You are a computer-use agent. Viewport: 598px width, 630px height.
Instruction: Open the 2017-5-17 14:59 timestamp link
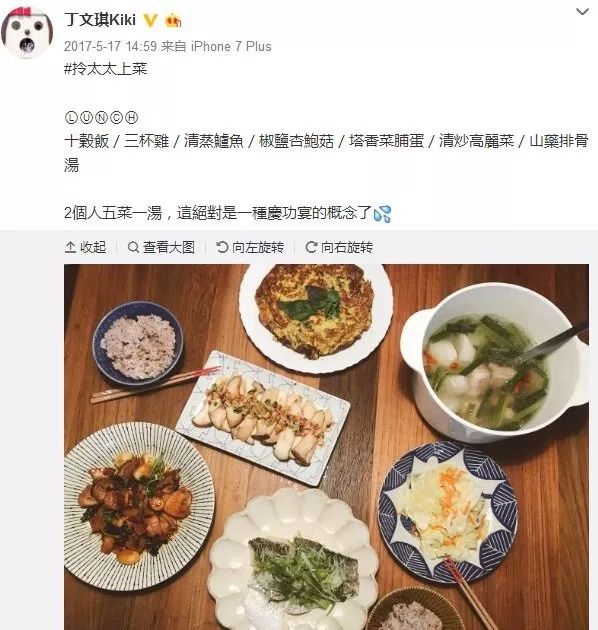[111, 46]
